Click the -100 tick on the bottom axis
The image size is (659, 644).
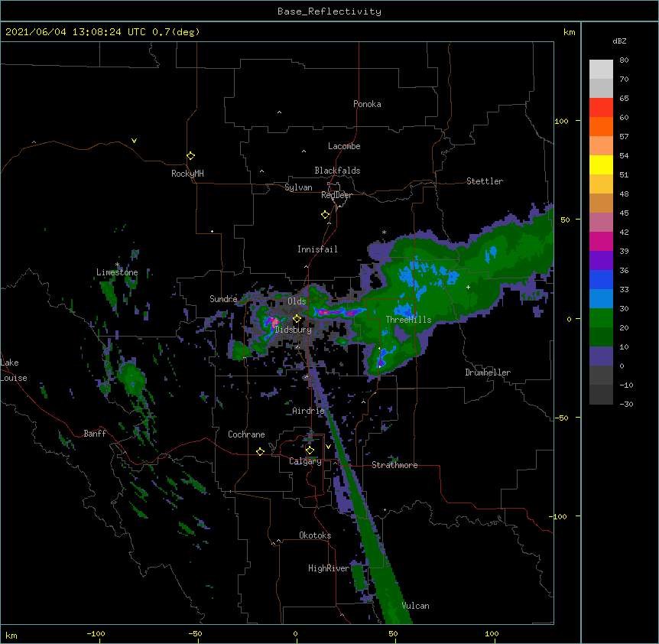pos(96,633)
